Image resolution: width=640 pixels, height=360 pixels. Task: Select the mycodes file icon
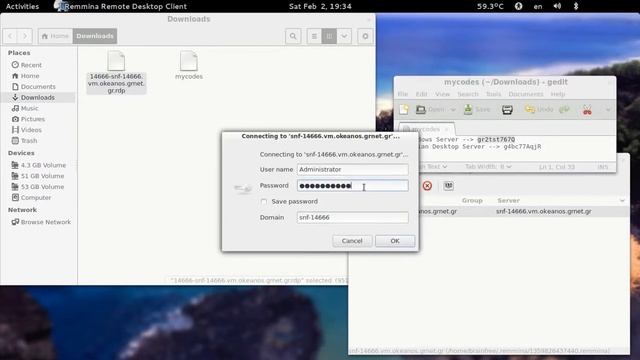click(189, 61)
